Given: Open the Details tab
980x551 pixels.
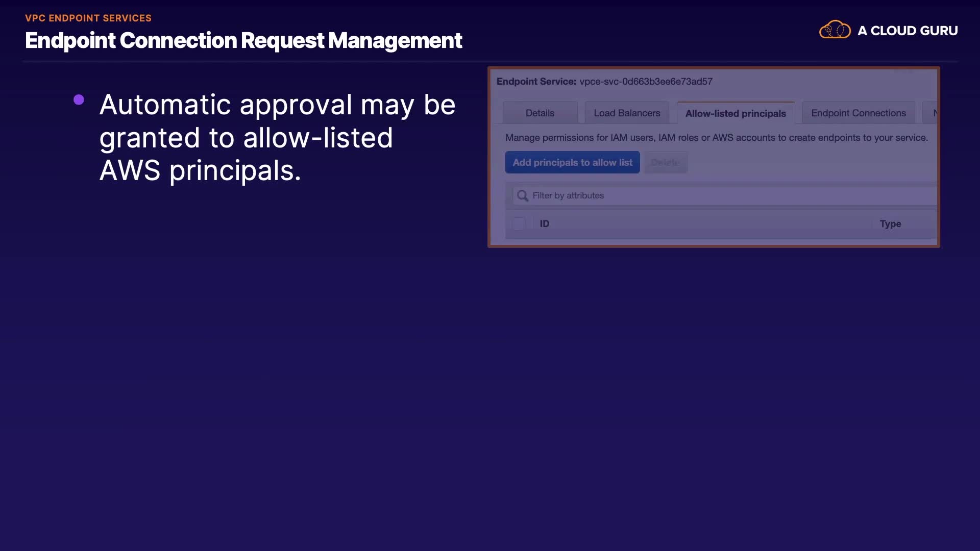Looking at the screenshot, I should pyautogui.click(x=540, y=113).
